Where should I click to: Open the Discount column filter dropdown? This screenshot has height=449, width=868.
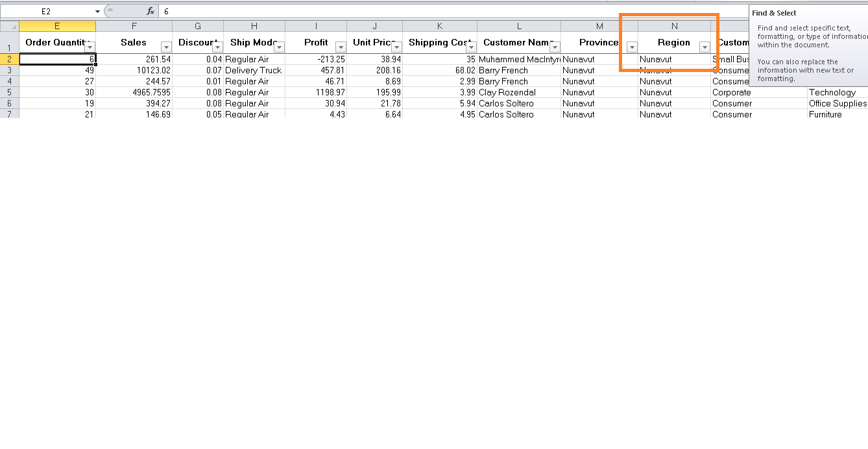(x=217, y=46)
